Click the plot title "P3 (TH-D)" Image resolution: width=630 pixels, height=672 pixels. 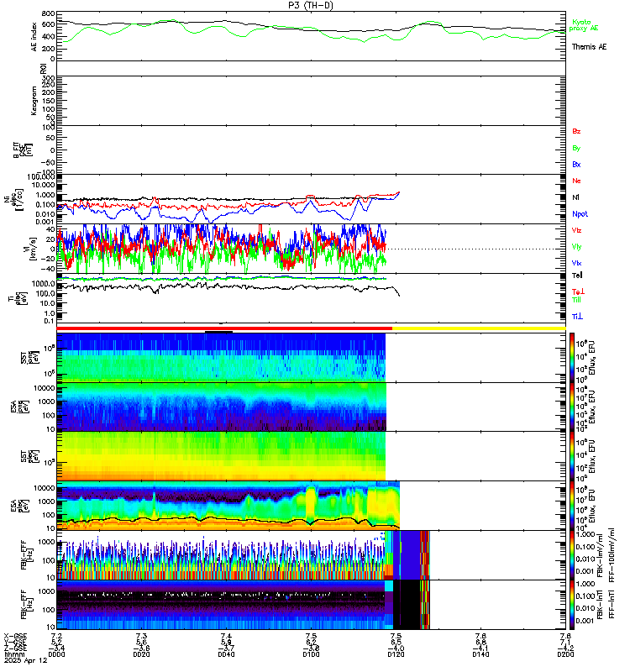pyautogui.click(x=310, y=5)
